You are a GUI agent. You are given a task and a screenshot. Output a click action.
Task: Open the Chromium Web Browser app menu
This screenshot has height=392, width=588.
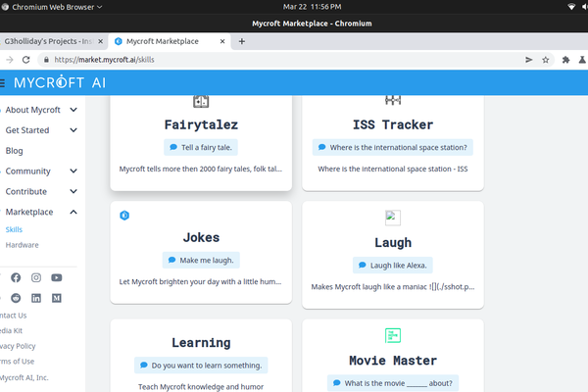(x=52, y=7)
